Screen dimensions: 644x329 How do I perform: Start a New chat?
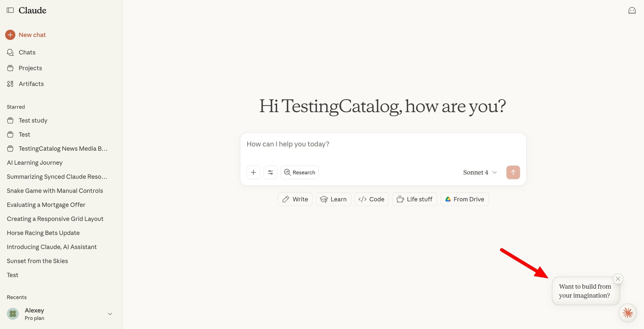[32, 35]
